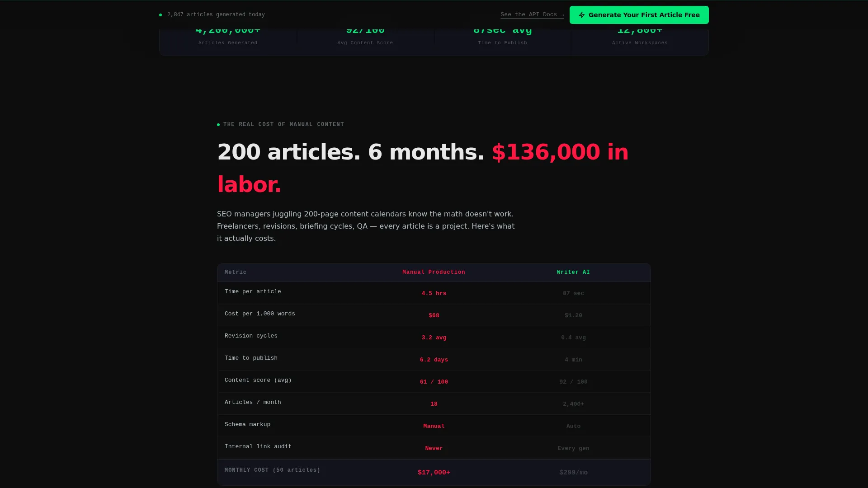Select the 'Internal link audit' row label
The image size is (868, 488).
(x=258, y=447)
